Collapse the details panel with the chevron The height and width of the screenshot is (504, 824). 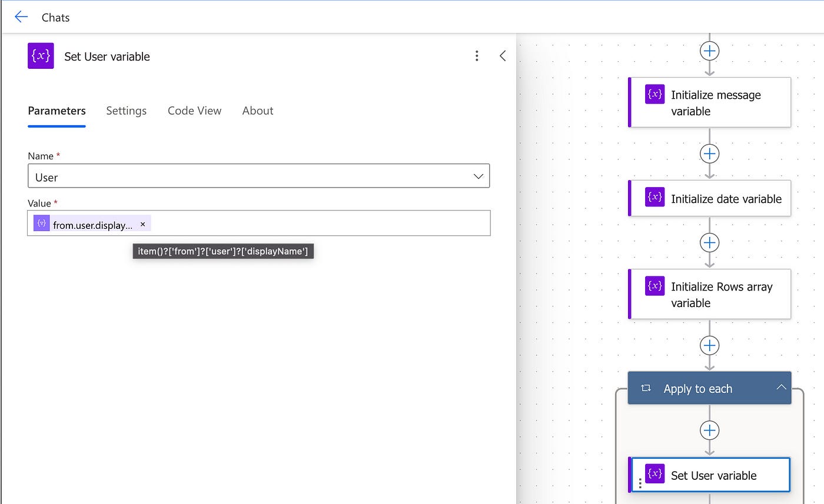503,56
